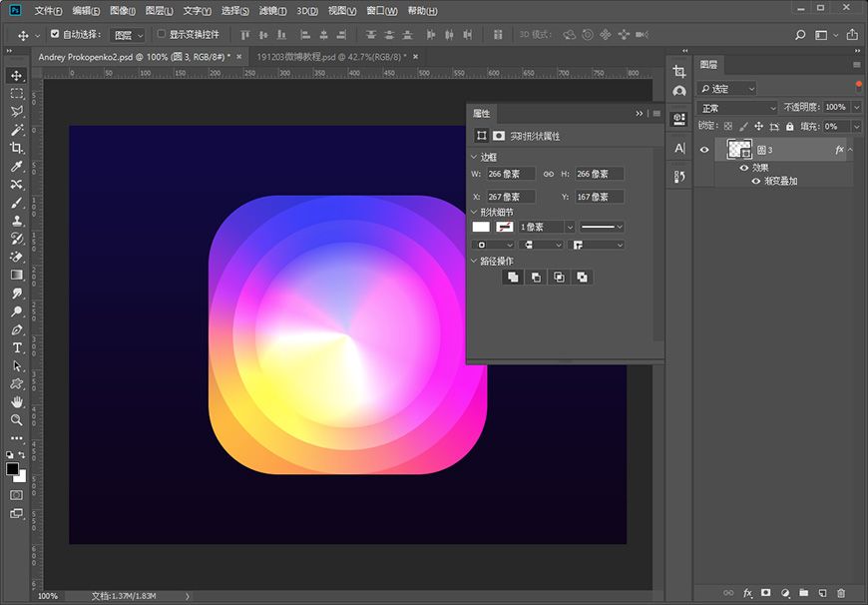Collapse the 边框 section
This screenshot has height=605, width=868.
pyautogui.click(x=474, y=158)
